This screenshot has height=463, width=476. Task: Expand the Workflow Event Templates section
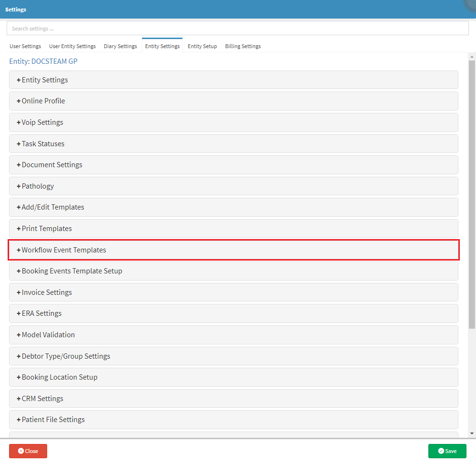[233, 250]
